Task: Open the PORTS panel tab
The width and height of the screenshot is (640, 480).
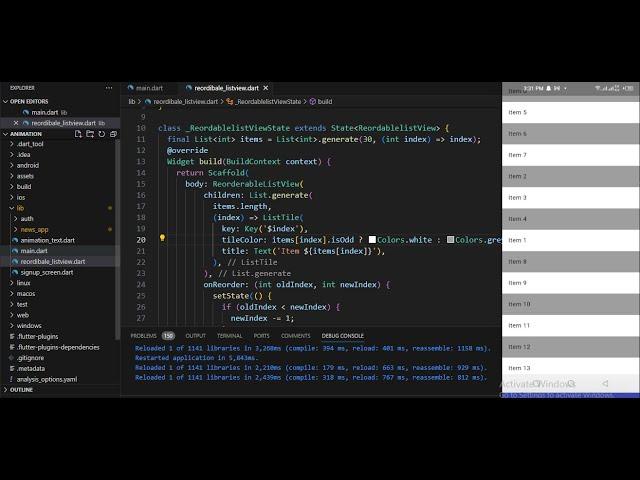Action: [x=262, y=336]
